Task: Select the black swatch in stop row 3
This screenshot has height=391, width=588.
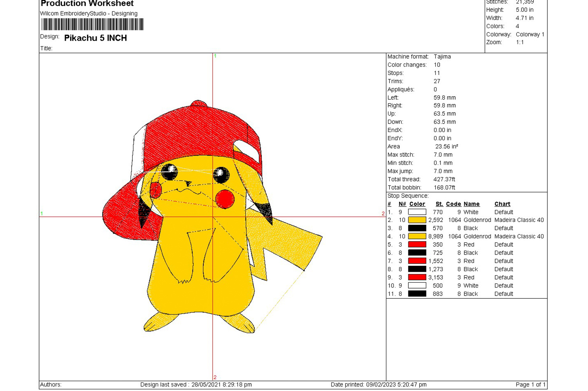Action: pos(417,228)
